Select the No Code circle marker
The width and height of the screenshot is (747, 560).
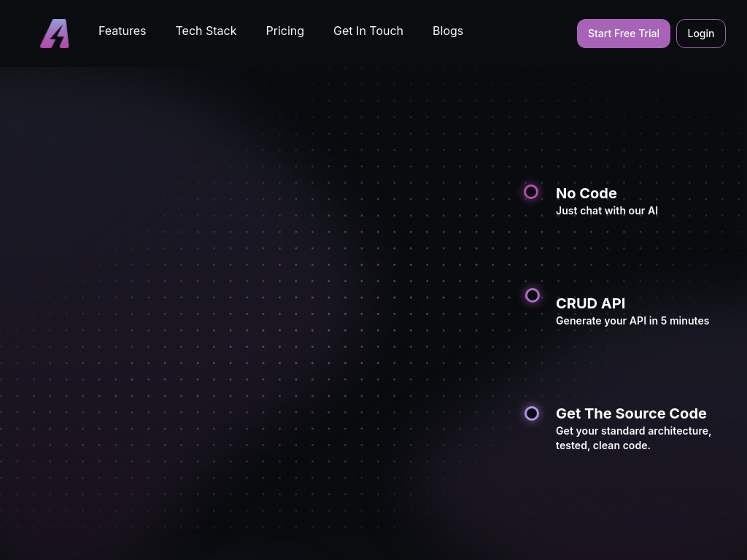[531, 192]
